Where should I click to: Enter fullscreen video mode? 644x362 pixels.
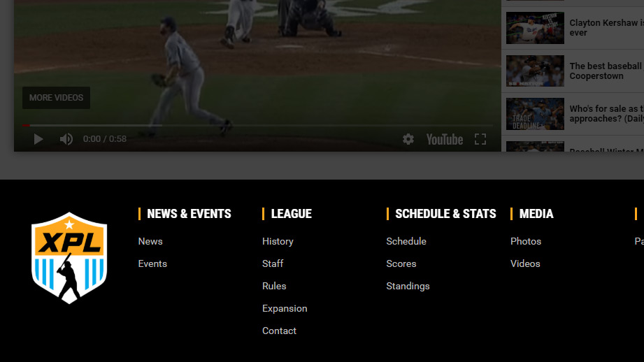pos(480,139)
